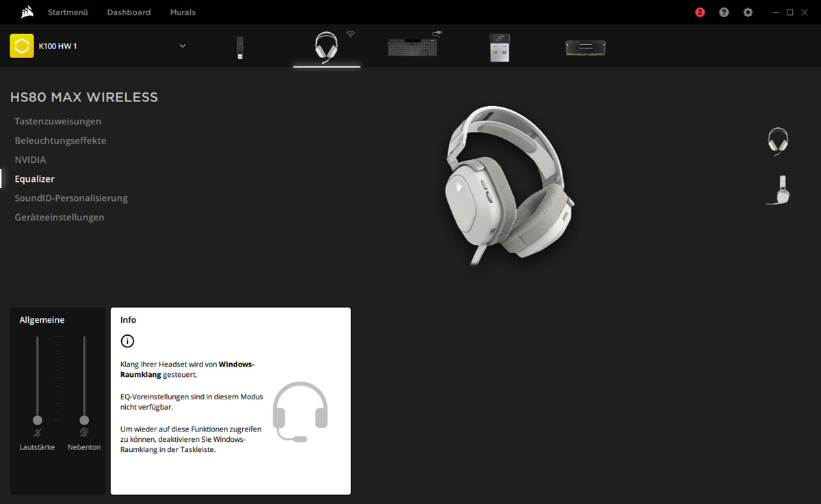Click the yellow K100 HW 1 profile icon
821x504 pixels.
point(22,46)
